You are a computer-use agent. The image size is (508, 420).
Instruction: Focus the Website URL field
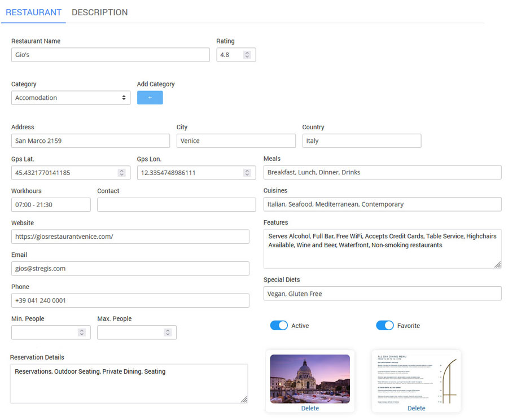130,237
